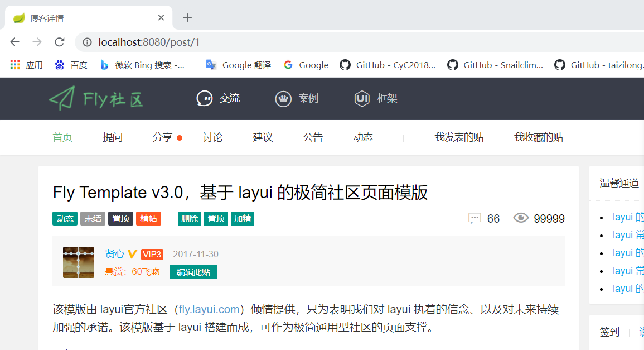Open 我发表的贴 link
644x350 pixels.
click(x=459, y=137)
